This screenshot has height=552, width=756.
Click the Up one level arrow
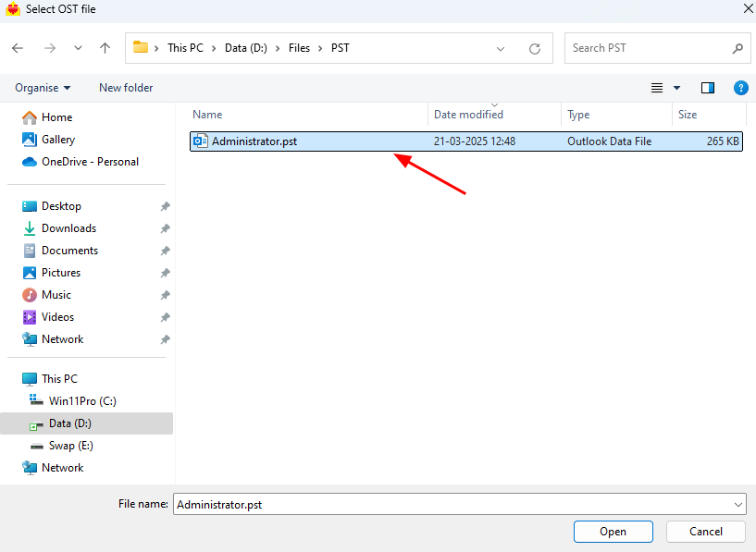point(105,48)
